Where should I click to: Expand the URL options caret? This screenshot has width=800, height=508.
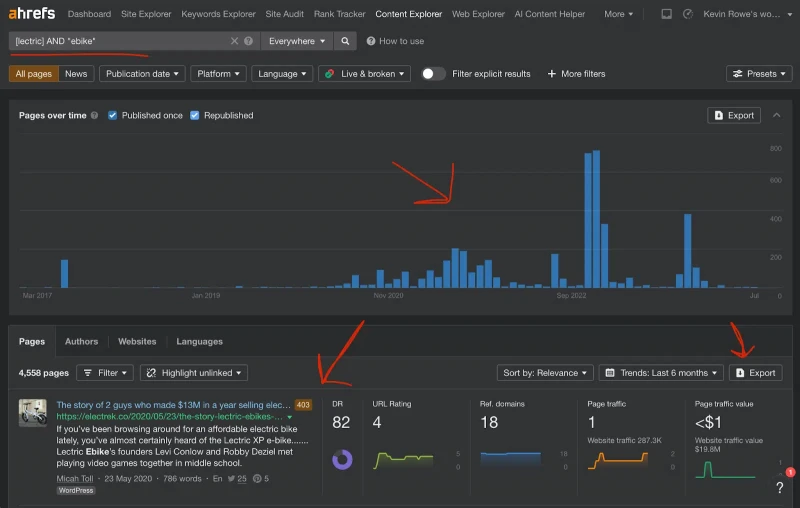tap(290, 417)
